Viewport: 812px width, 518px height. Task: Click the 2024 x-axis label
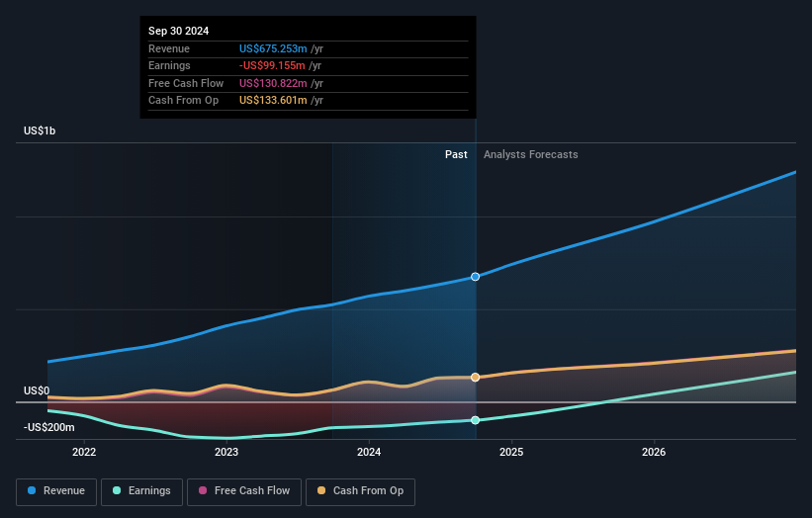369,453
